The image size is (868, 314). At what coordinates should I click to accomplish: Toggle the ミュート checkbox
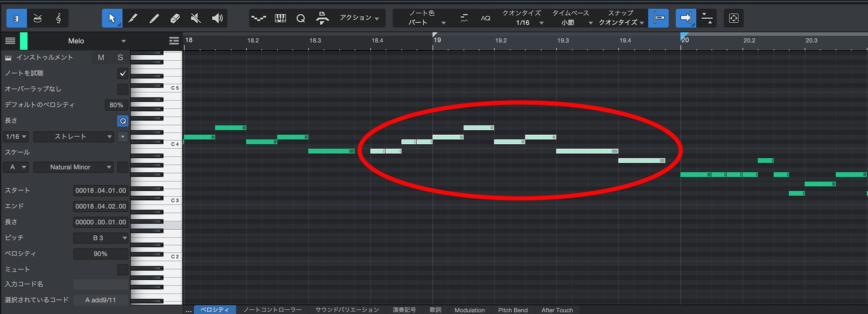pyautogui.click(x=123, y=270)
